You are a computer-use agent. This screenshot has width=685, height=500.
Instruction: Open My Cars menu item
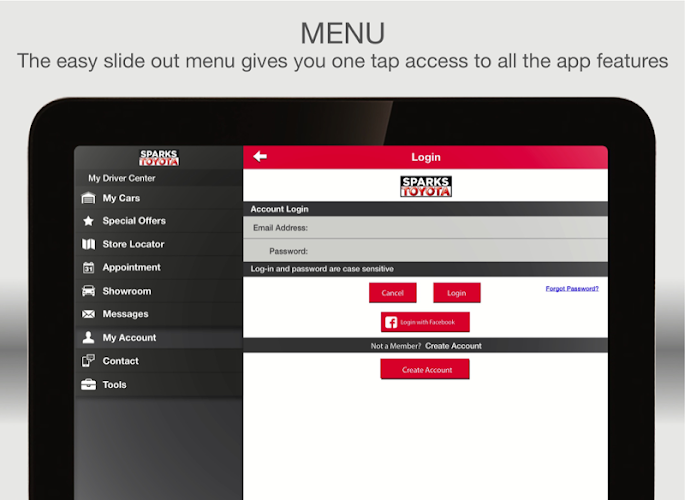(159, 198)
